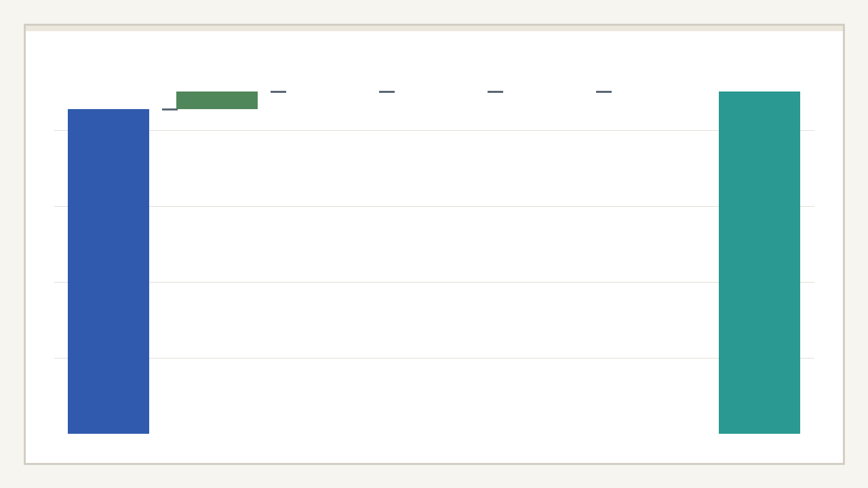Click the beige strip atop the chart frame

(x=434, y=28)
